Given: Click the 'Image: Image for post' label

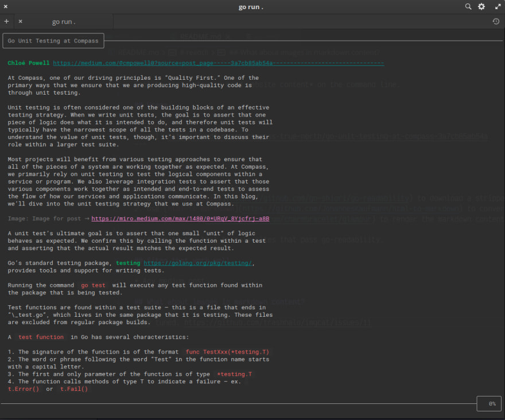Looking at the screenshot, I should coord(44,219).
